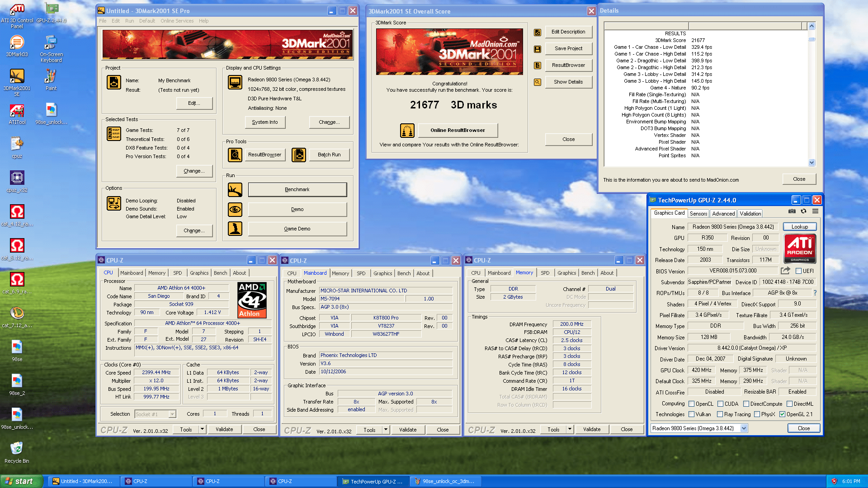This screenshot has height=488, width=868.
Task: Click Lookup button in GPU-Z
Action: (x=800, y=227)
